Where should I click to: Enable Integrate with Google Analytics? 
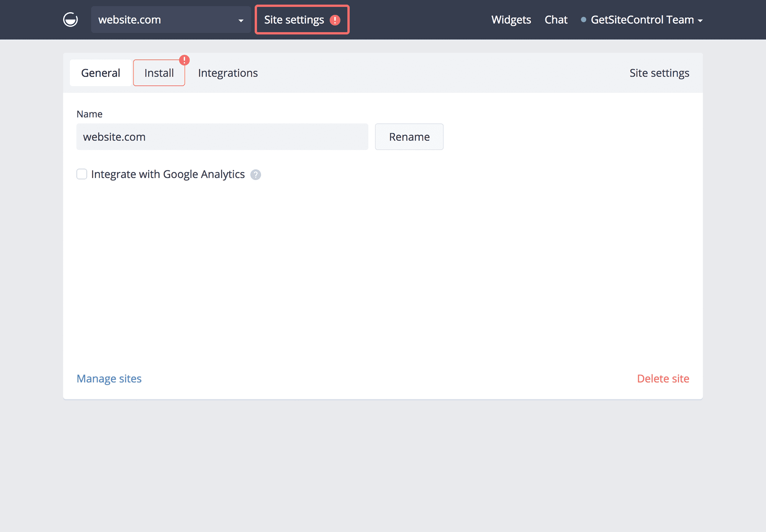[x=82, y=174]
